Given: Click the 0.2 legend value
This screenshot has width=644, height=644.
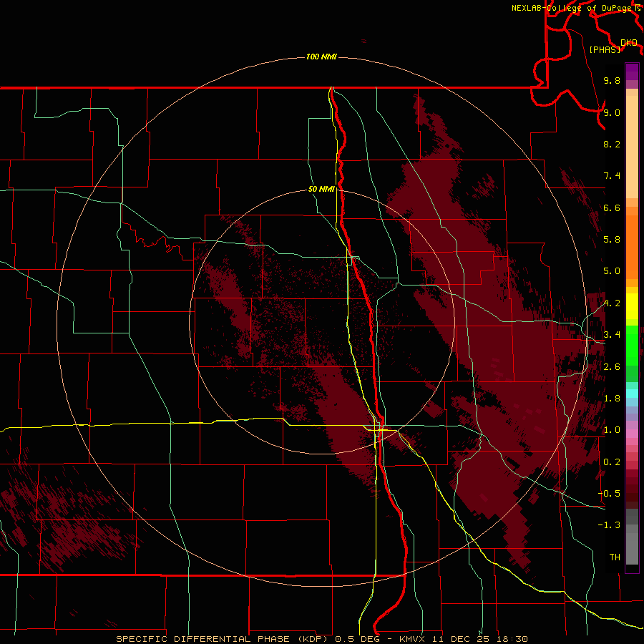Looking at the screenshot, I should pyautogui.click(x=612, y=462).
